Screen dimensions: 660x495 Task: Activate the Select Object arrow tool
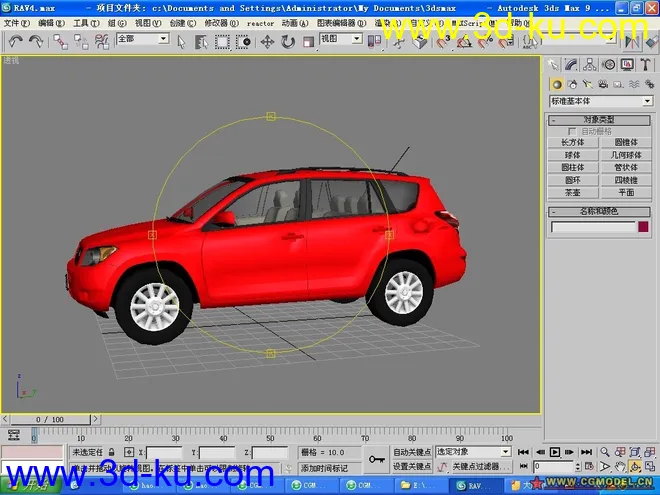coord(181,42)
